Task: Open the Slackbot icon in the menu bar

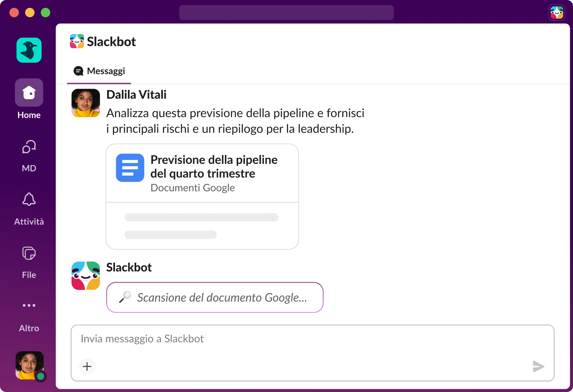Action: (x=557, y=12)
